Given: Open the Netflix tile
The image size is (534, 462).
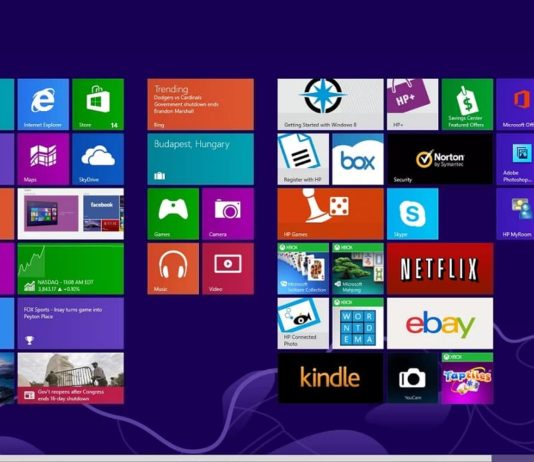Looking at the screenshot, I should 440,269.
